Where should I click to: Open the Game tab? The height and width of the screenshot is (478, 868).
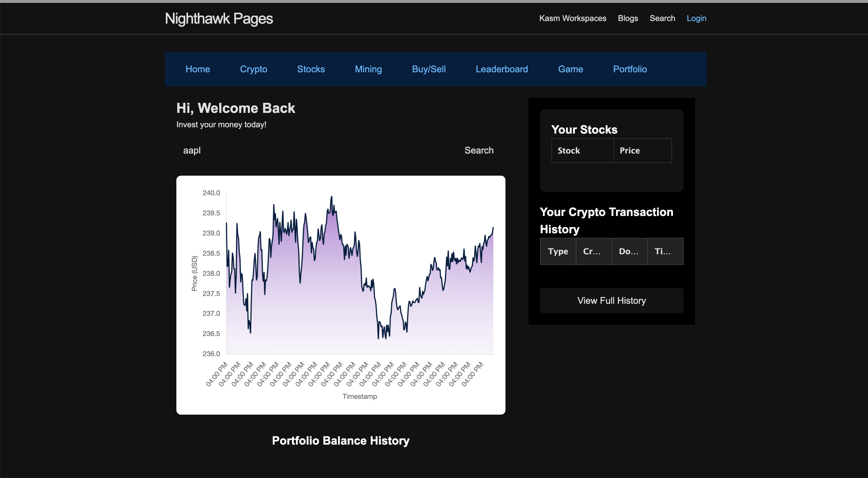[x=570, y=69]
